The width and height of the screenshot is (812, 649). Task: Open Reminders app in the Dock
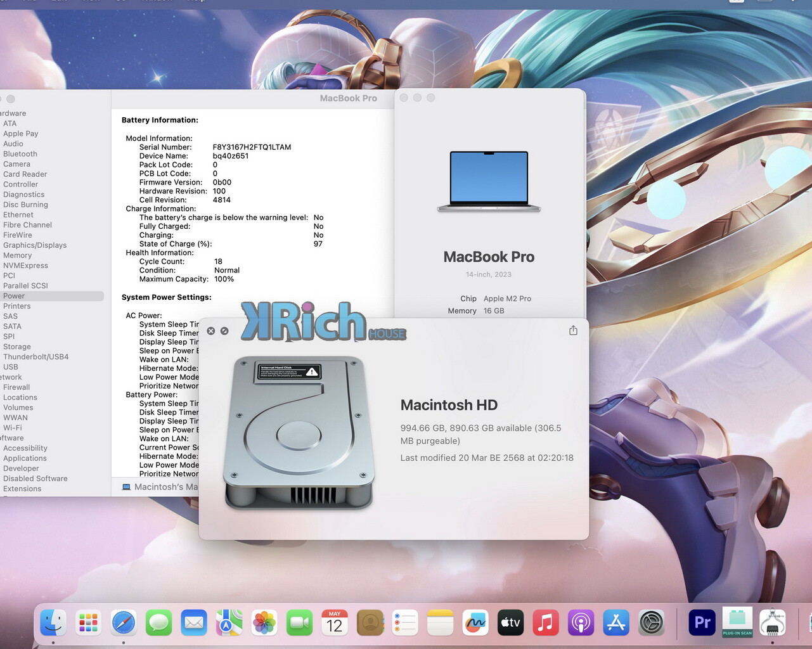point(405,622)
